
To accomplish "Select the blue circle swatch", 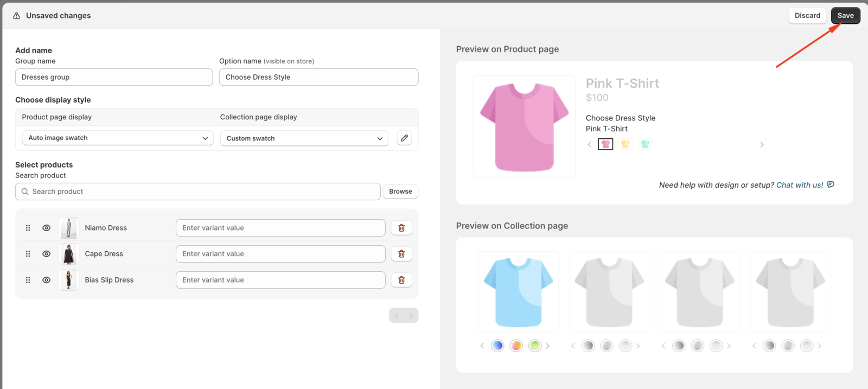I will (x=497, y=346).
